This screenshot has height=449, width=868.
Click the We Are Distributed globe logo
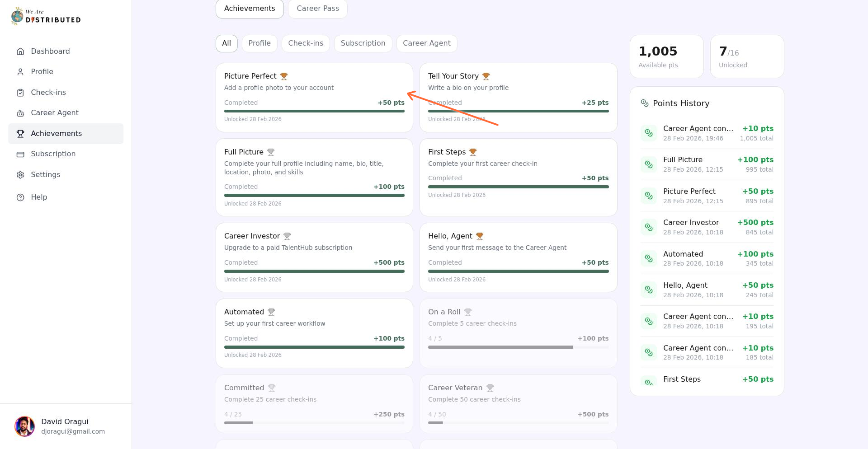(x=18, y=16)
